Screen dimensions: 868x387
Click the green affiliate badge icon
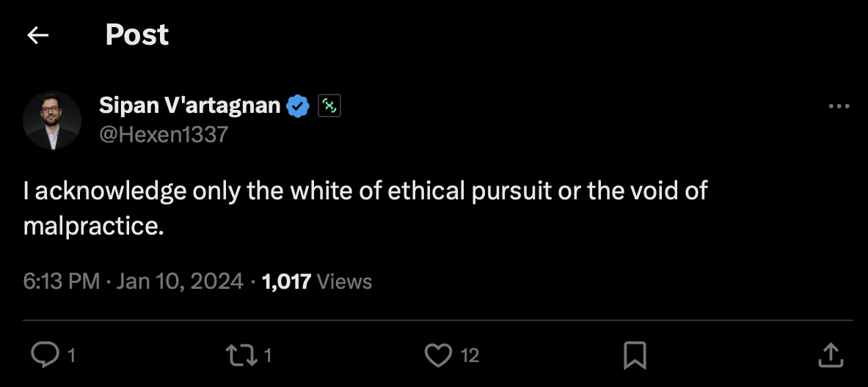[x=329, y=106]
